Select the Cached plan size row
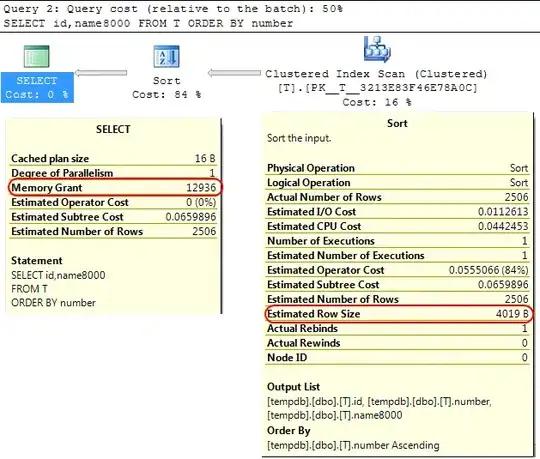540x459 pixels. [114, 158]
